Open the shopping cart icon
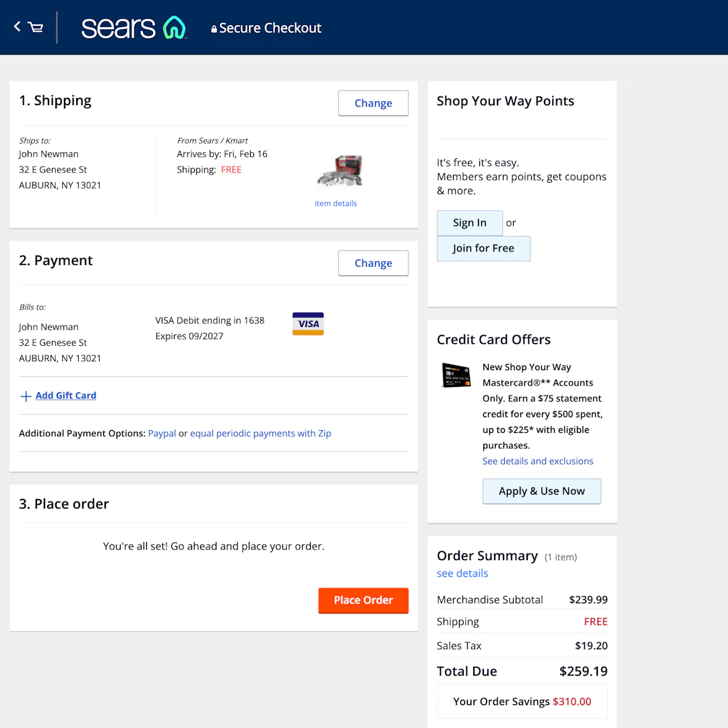The image size is (728, 728). click(x=36, y=28)
